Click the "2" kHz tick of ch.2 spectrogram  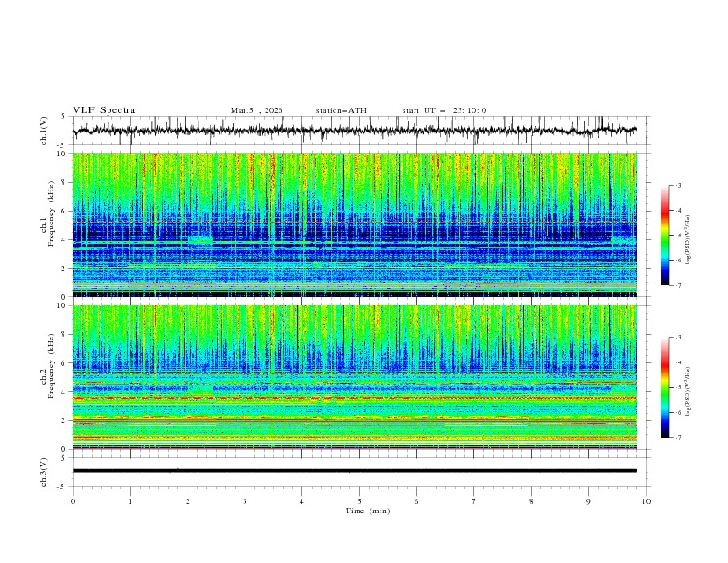64,420
